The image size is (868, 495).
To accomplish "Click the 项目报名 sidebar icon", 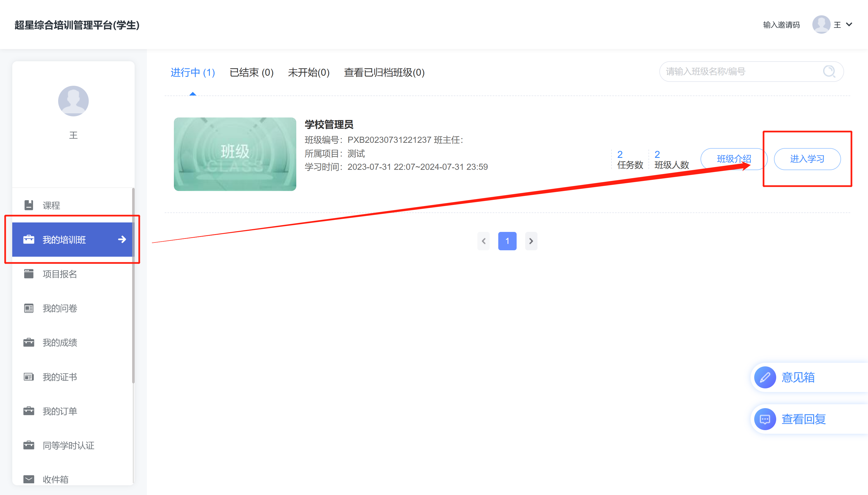I will coord(29,274).
